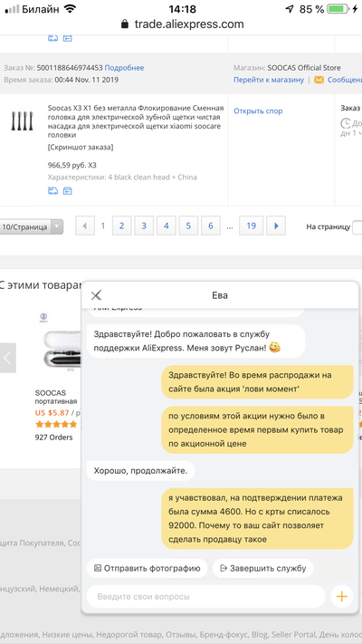Viewport: 362px width, 644px height.
Task: Tap the battery indicator in status bar
Action: [338, 9]
